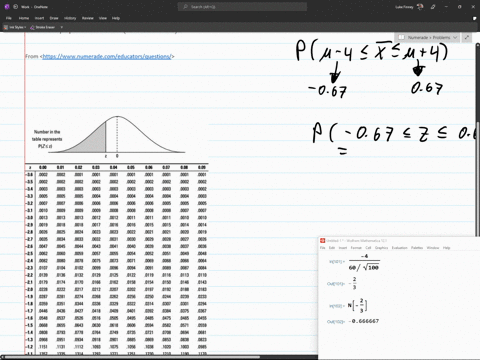Viewport: 480px width, 360px height.
Task: Expand the Numerade > Problems notebook dropdown
Action: coord(428,37)
